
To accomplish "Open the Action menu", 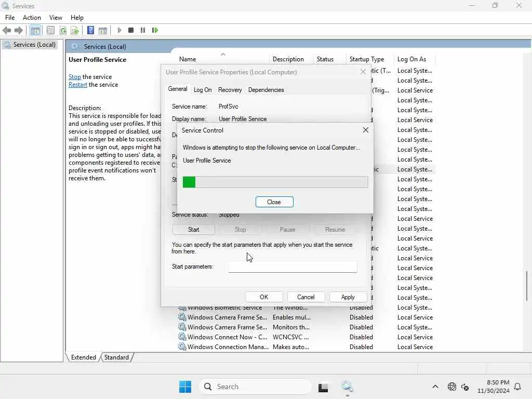I will point(32,18).
